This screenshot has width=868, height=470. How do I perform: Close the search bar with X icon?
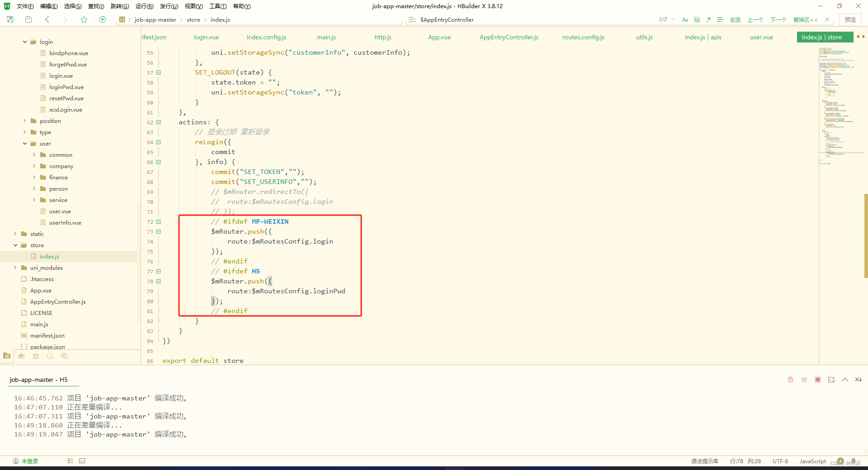(x=827, y=19)
